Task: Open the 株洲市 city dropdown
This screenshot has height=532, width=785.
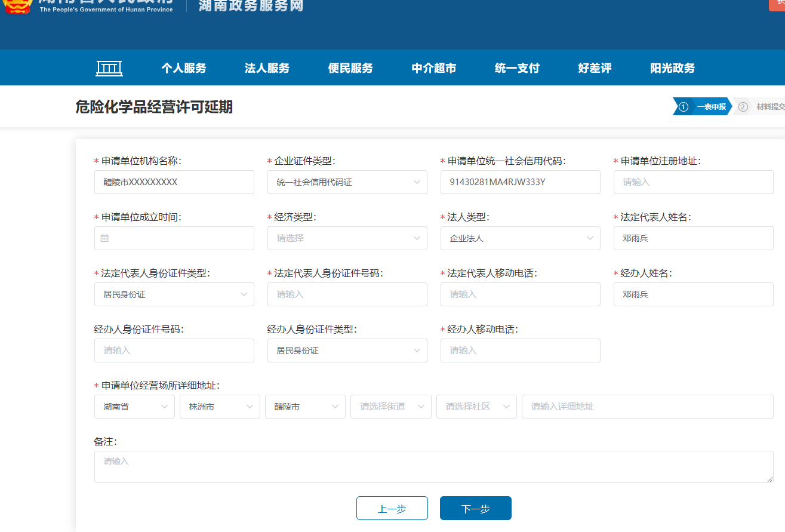Action: [x=219, y=407]
